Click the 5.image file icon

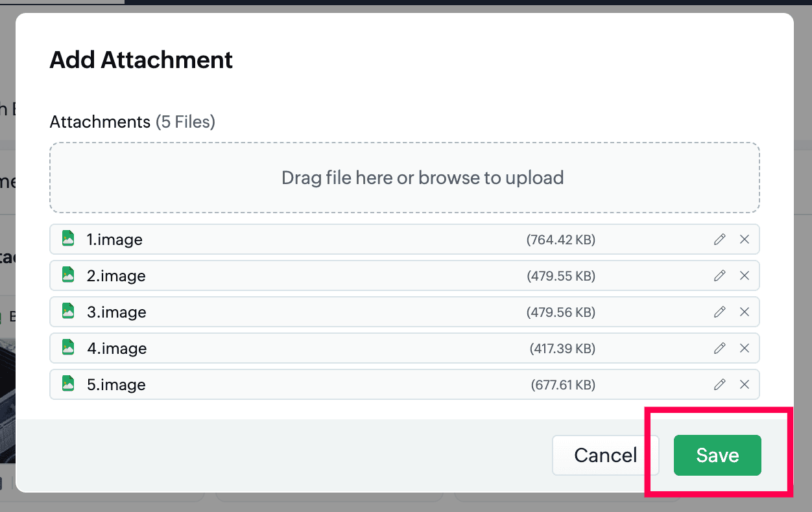click(68, 384)
